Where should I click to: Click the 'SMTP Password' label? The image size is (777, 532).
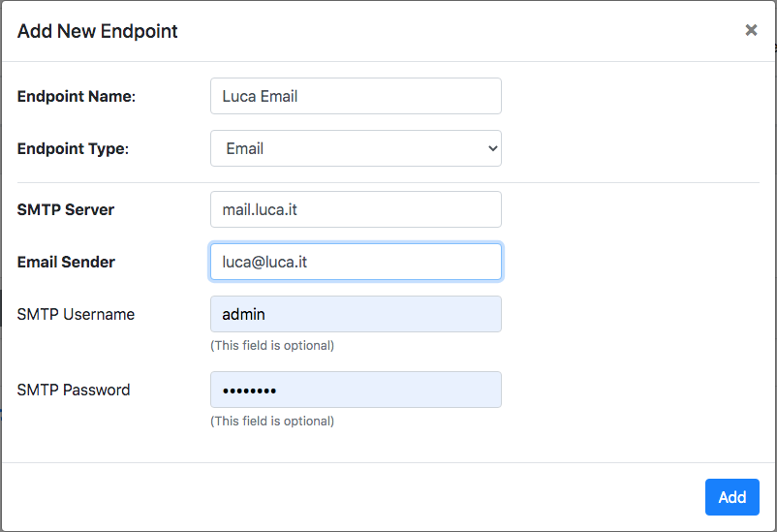74,390
